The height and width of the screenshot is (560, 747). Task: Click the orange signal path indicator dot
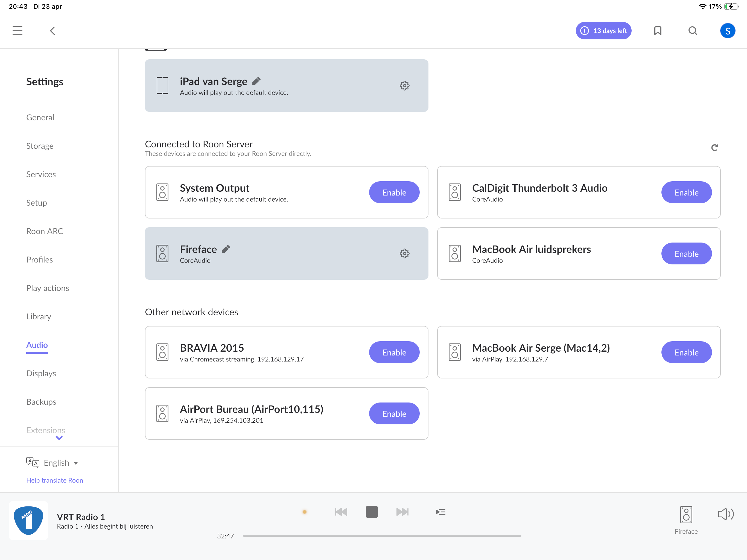[x=305, y=512]
